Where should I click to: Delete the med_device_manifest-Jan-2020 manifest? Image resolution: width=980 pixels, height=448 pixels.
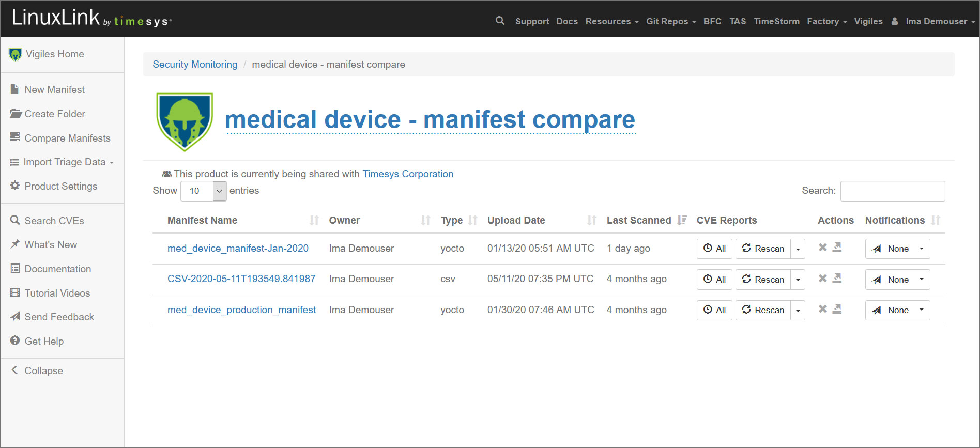822,248
